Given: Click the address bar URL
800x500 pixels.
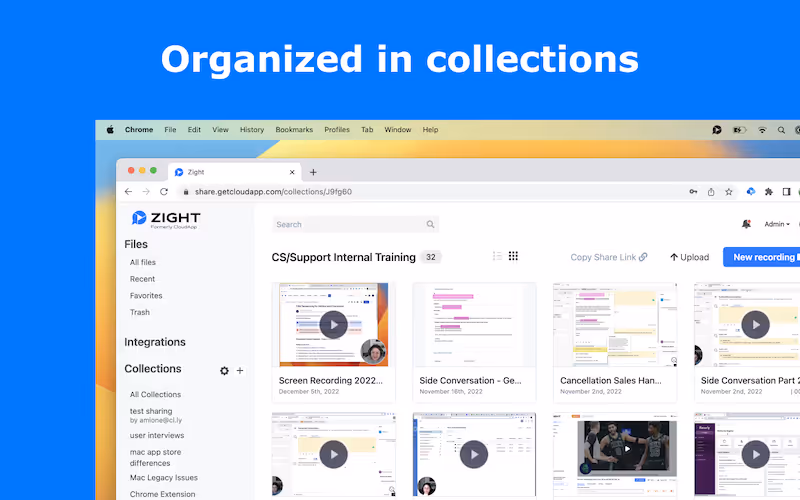Looking at the screenshot, I should (273, 192).
